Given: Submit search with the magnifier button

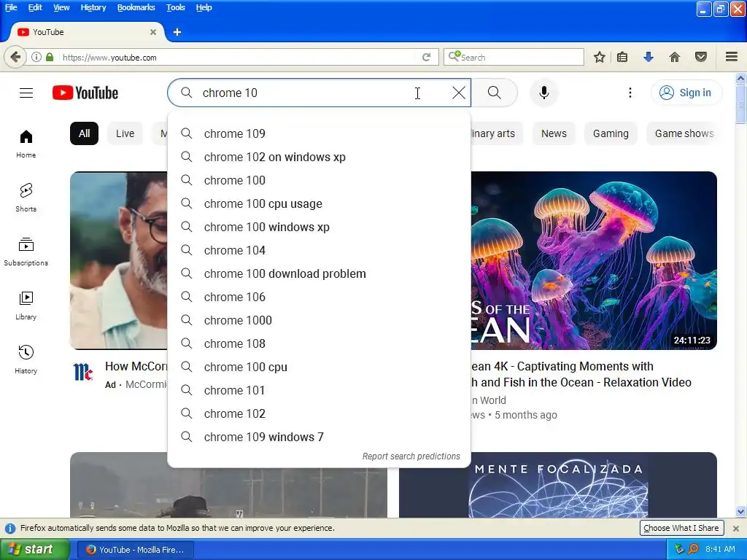Looking at the screenshot, I should pyautogui.click(x=495, y=93).
